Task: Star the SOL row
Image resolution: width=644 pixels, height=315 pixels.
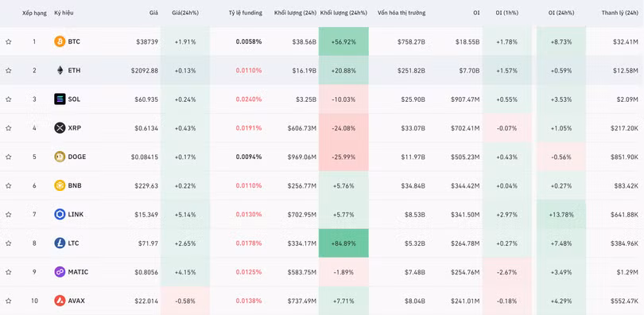Action: coord(9,99)
